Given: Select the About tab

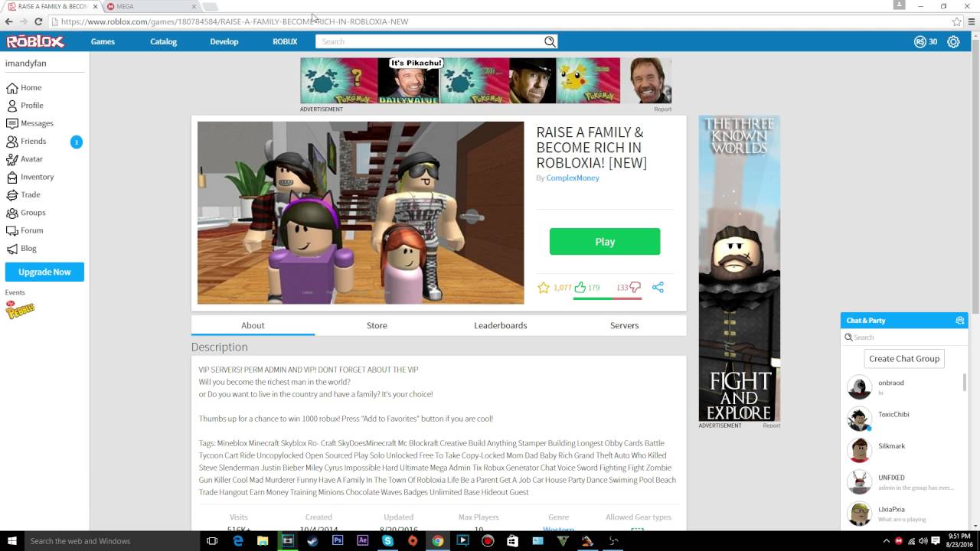Looking at the screenshot, I should 253,325.
